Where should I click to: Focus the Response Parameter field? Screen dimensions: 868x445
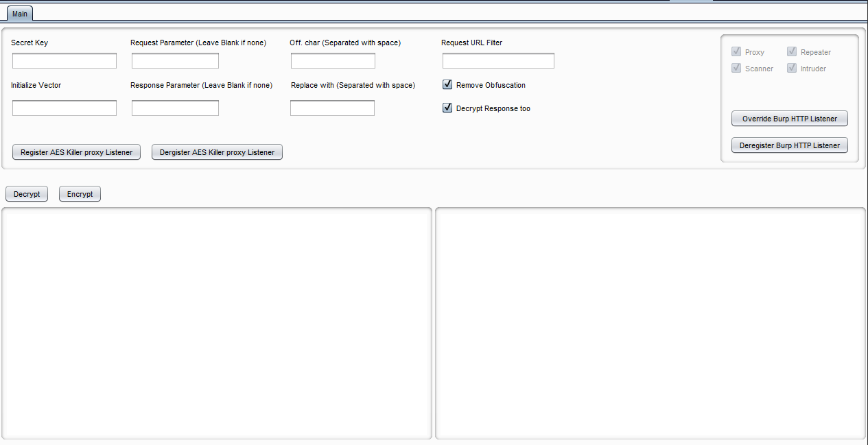coord(174,108)
